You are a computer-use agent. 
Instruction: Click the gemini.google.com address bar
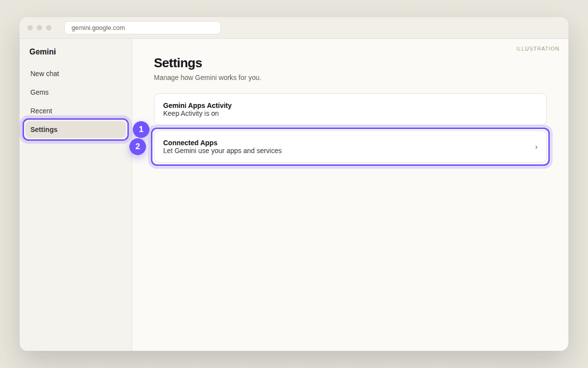(x=142, y=28)
